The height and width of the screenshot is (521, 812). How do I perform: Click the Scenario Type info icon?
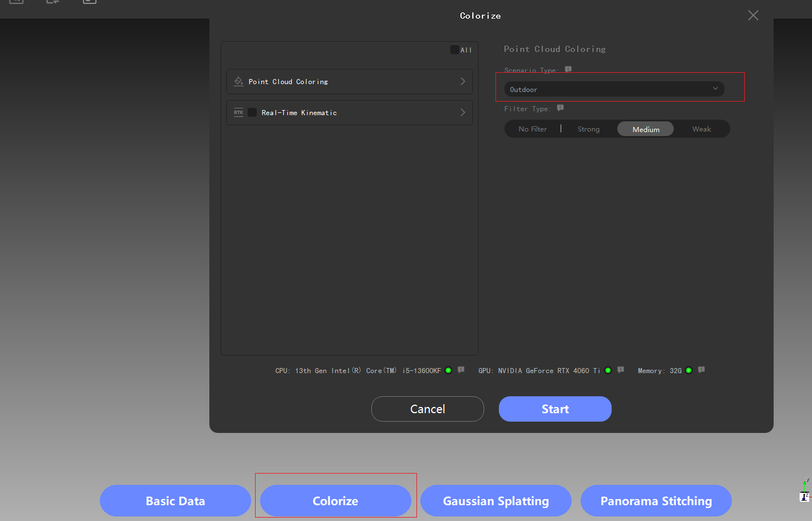(568, 69)
